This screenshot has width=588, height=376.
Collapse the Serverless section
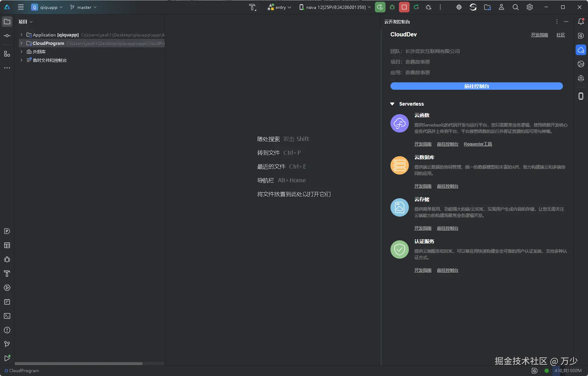[x=392, y=104]
